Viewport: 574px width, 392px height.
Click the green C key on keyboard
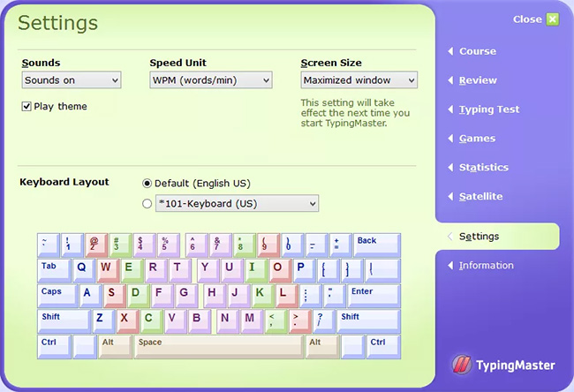152,321
